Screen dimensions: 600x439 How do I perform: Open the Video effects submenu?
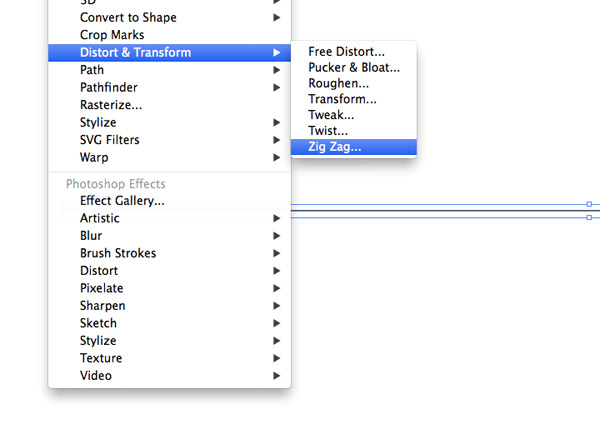tap(96, 376)
